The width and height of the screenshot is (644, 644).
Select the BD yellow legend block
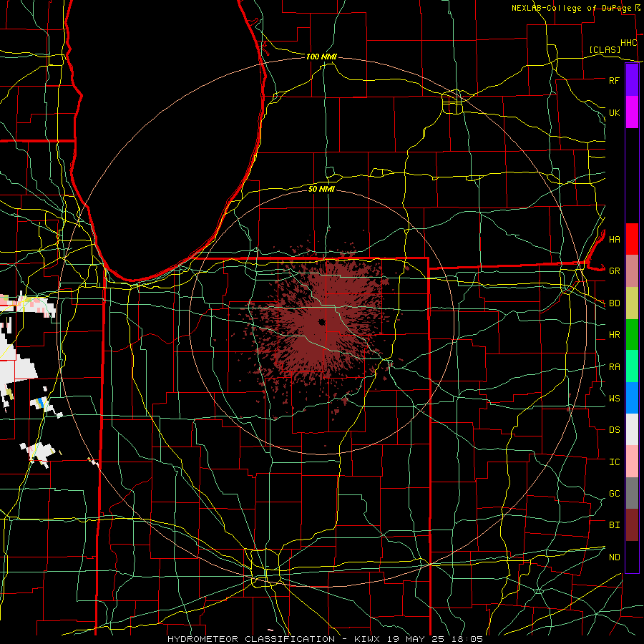tap(632, 303)
